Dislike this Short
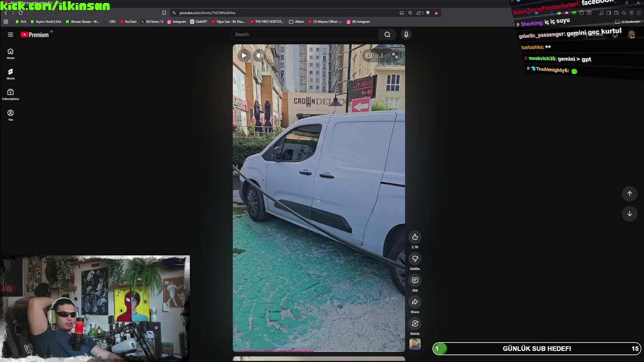The height and width of the screenshot is (362, 644). [x=415, y=258]
